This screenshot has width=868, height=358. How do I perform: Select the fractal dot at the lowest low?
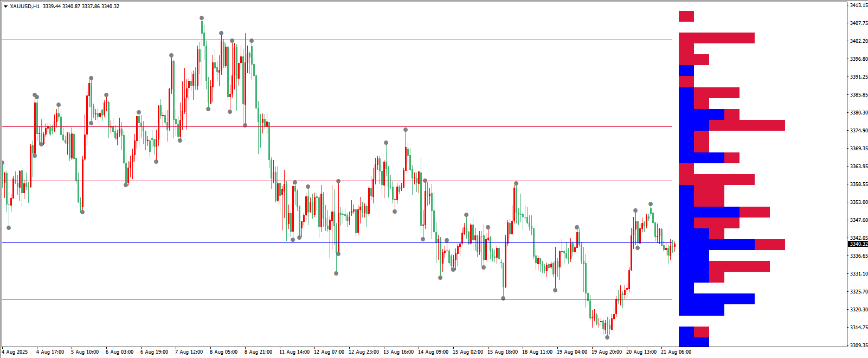pos(607,337)
